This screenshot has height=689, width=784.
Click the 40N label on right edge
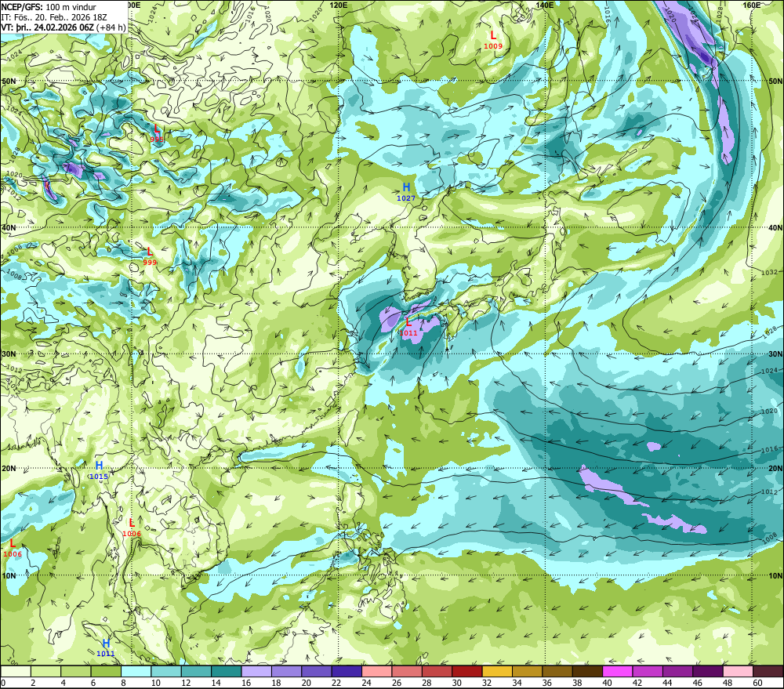coord(775,227)
